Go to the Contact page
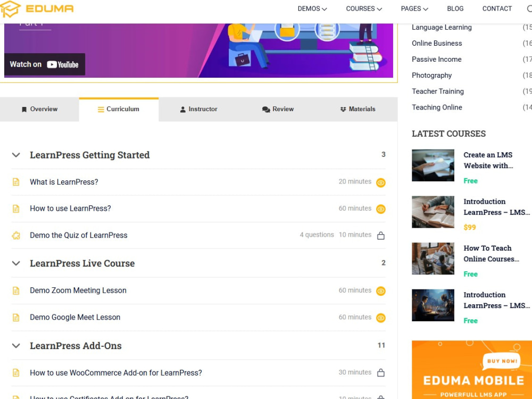The image size is (532, 399). pyautogui.click(x=497, y=9)
